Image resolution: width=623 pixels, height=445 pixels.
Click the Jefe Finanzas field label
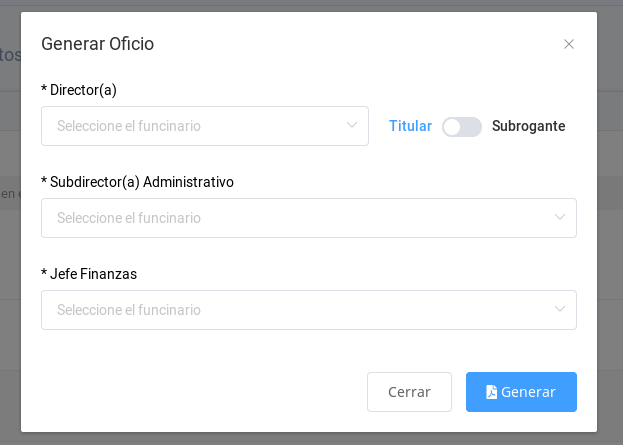click(93, 274)
